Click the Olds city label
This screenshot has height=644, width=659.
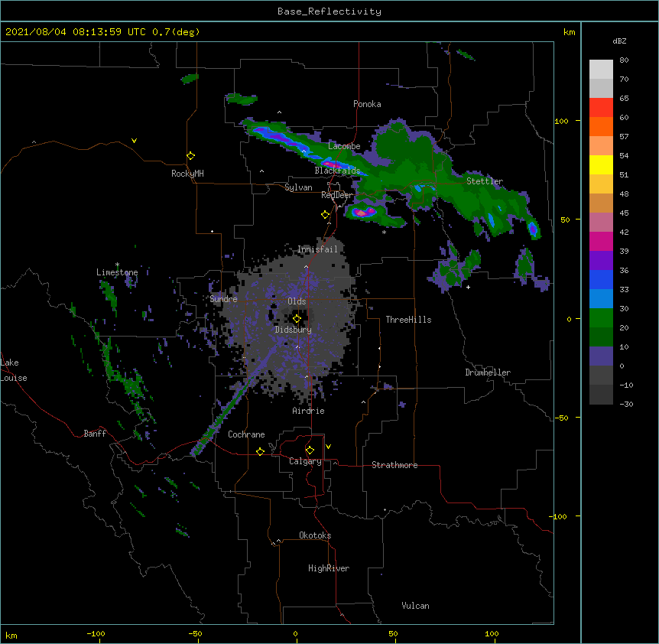coord(297,301)
